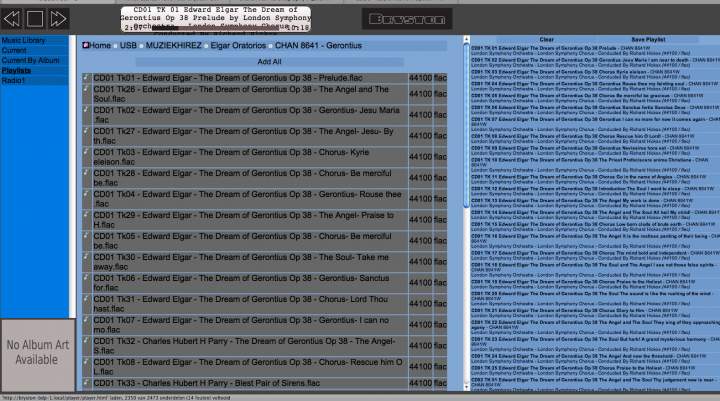Image resolution: width=720 pixels, height=401 pixels.
Task: Click add icon beside Tk27 The Angel- Jesu
Action: coord(86,131)
